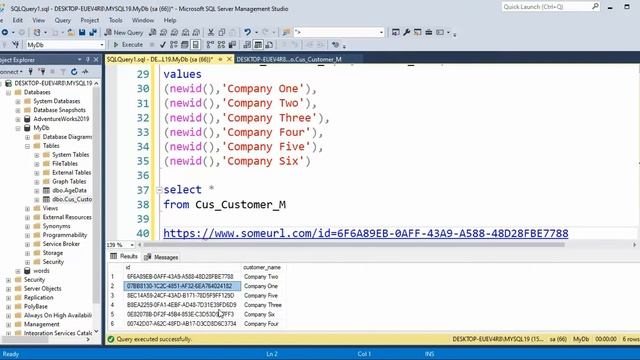Select the PolyBase folder

[x=36, y=307]
